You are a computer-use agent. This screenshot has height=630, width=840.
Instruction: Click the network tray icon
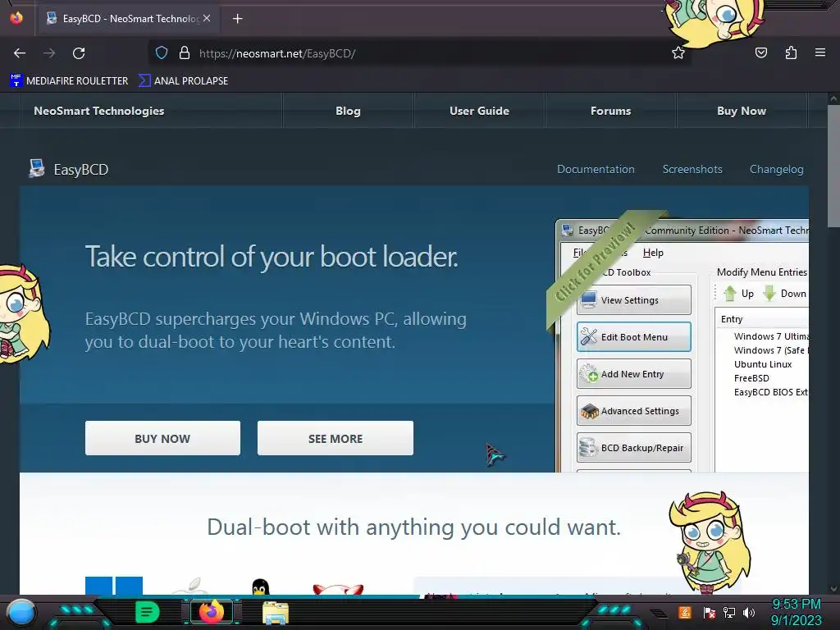729,612
